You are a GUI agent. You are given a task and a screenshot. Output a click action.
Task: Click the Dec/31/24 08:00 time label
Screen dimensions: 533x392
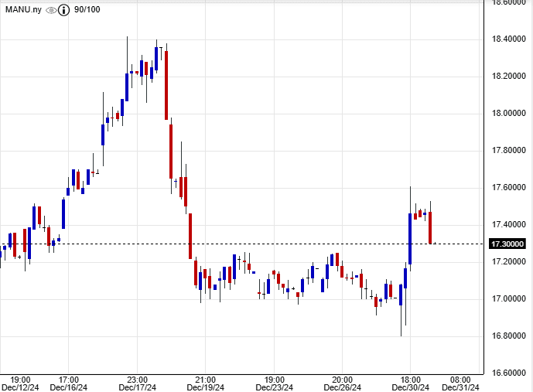460,383
